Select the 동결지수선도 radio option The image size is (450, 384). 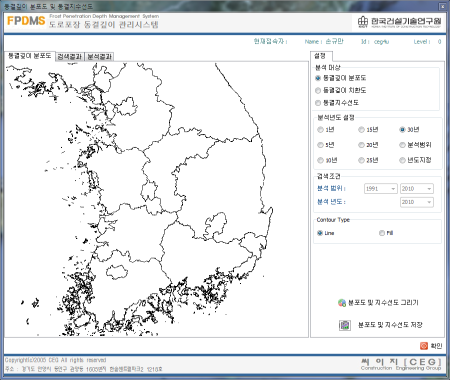[318, 103]
